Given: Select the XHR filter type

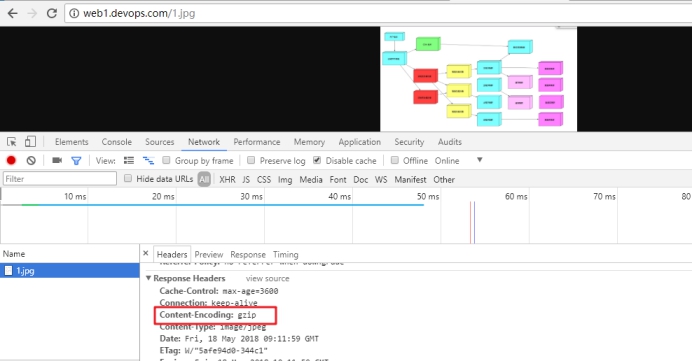Looking at the screenshot, I should click(x=227, y=180).
